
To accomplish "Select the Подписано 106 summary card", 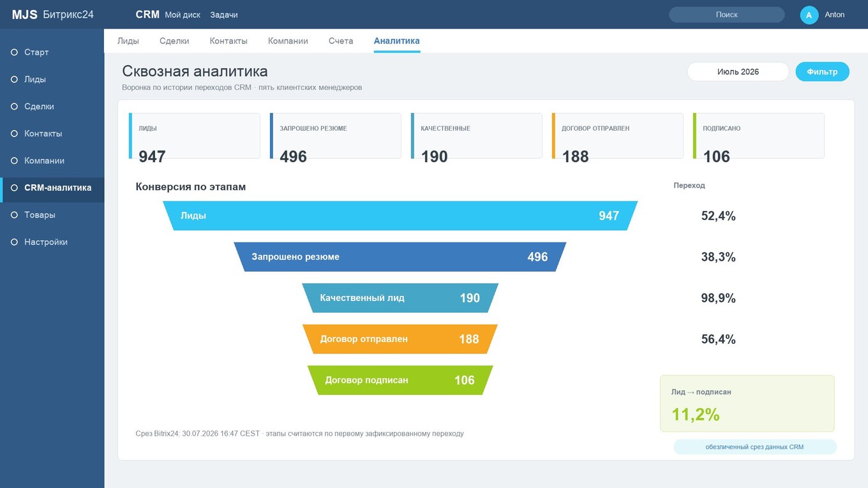I will click(759, 136).
